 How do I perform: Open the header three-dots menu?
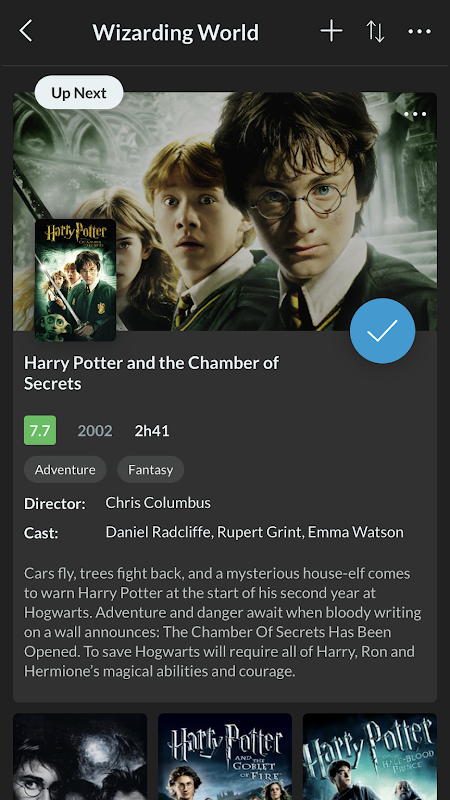click(419, 32)
